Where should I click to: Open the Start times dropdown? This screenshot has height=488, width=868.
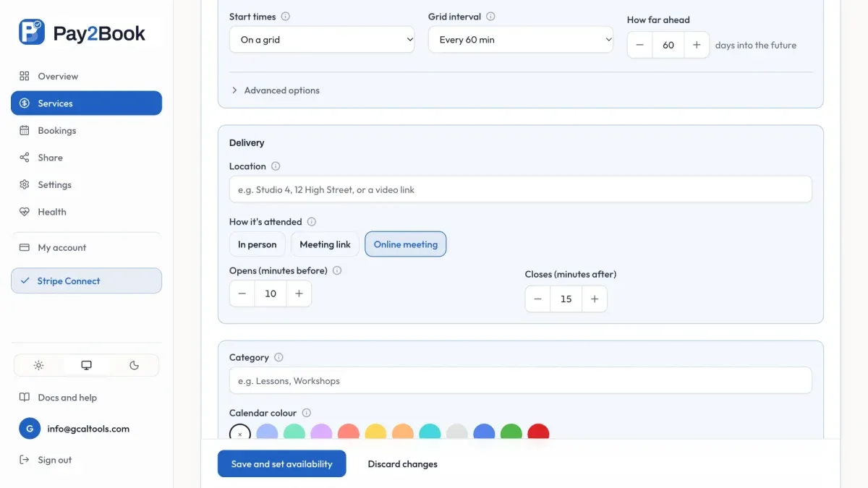322,40
